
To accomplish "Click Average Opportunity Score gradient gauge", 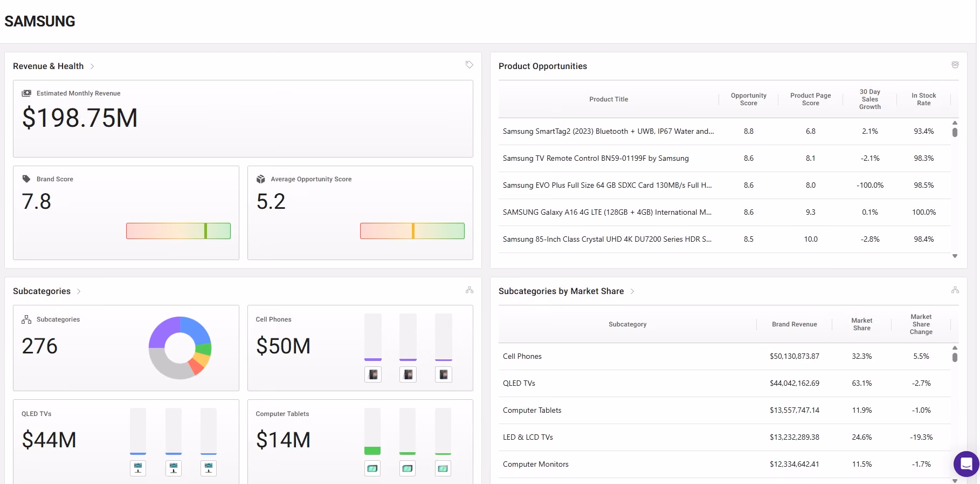I will point(412,231).
